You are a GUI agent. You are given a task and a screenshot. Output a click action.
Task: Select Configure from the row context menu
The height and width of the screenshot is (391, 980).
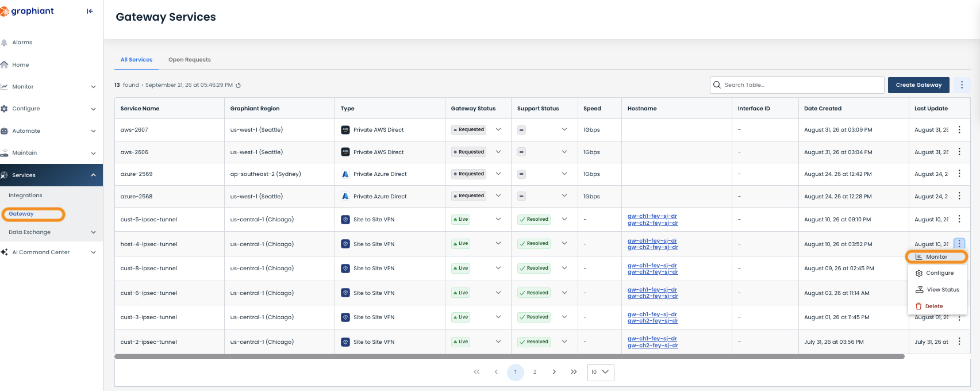coord(937,273)
